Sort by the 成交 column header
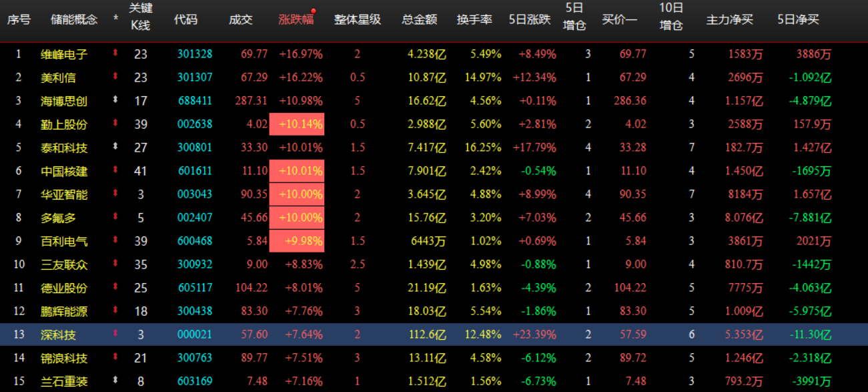868x392 pixels. tap(241, 19)
